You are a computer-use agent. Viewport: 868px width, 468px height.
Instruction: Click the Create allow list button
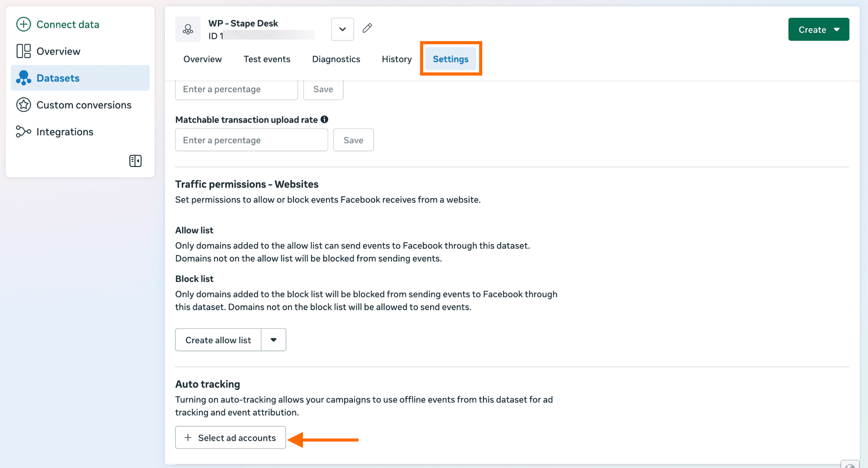pos(217,340)
